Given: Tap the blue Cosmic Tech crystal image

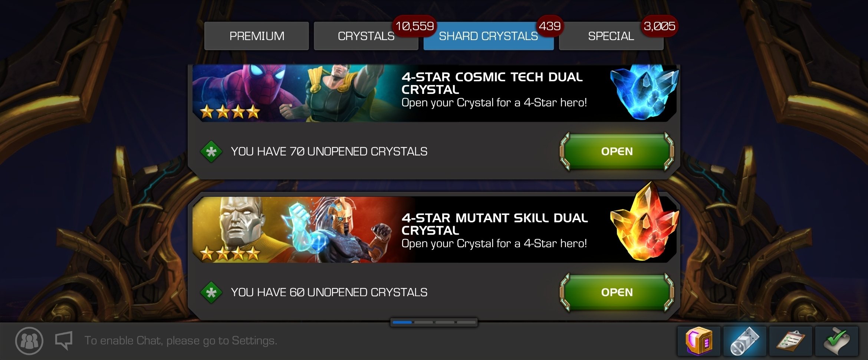Looking at the screenshot, I should pyautogui.click(x=644, y=92).
